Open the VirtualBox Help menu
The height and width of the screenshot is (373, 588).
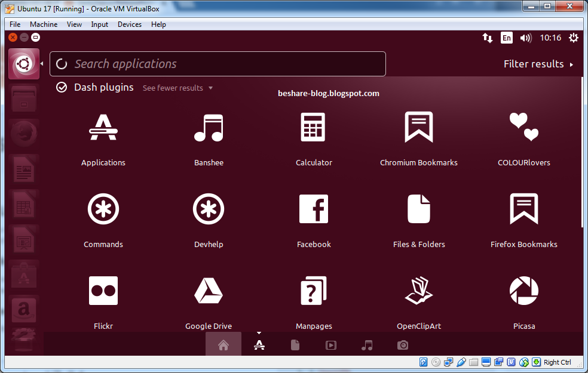tap(158, 24)
